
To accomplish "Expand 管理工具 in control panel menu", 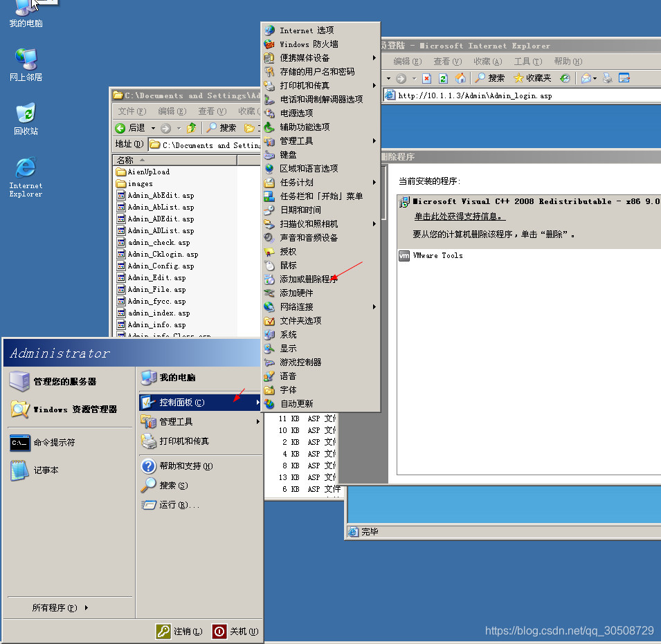I will click(320, 140).
